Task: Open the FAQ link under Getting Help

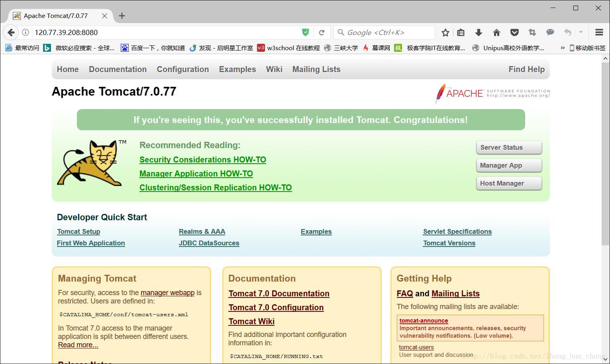Action: pos(405,294)
